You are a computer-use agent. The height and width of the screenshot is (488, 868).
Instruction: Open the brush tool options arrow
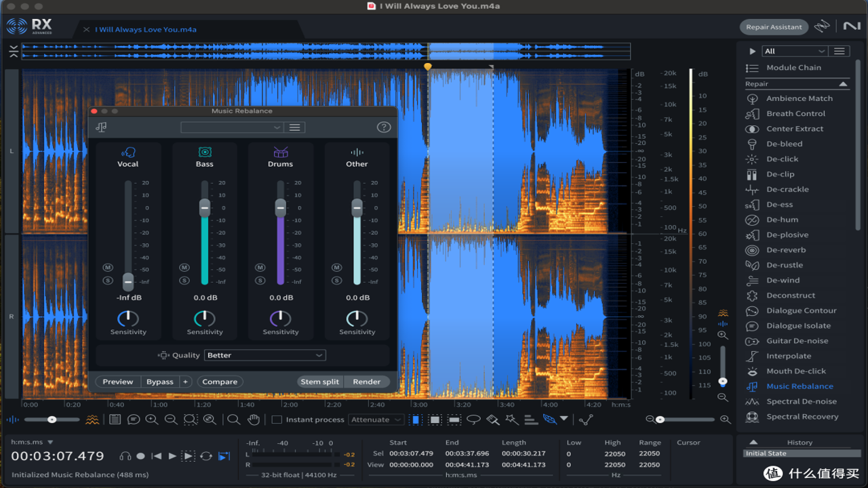[x=564, y=419]
